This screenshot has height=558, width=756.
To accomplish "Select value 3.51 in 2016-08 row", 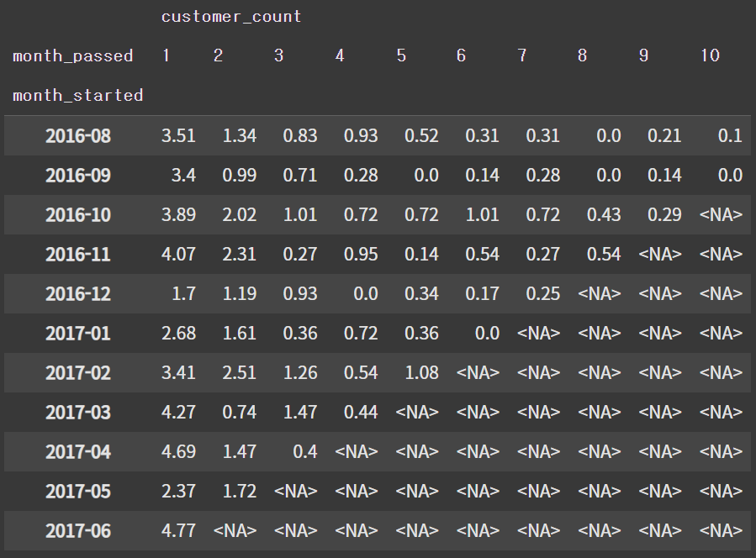I will click(178, 136).
